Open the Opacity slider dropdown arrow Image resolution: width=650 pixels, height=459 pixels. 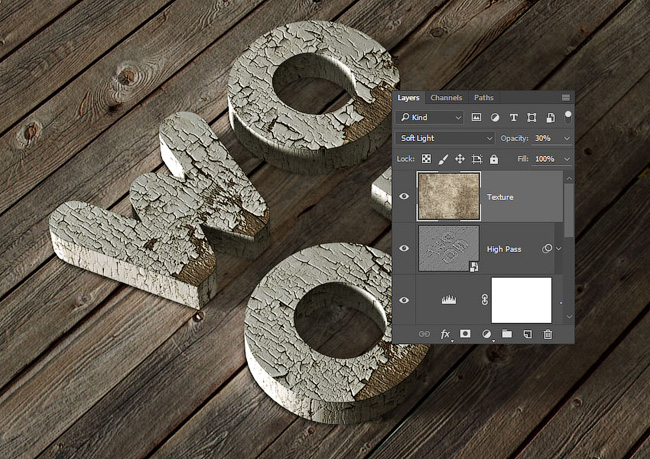point(567,138)
